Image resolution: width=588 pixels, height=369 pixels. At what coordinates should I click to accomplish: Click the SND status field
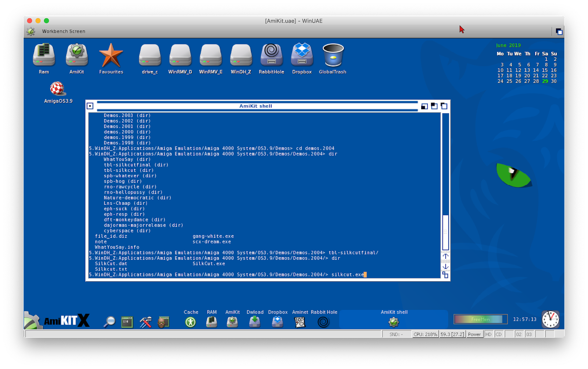tap(397, 334)
